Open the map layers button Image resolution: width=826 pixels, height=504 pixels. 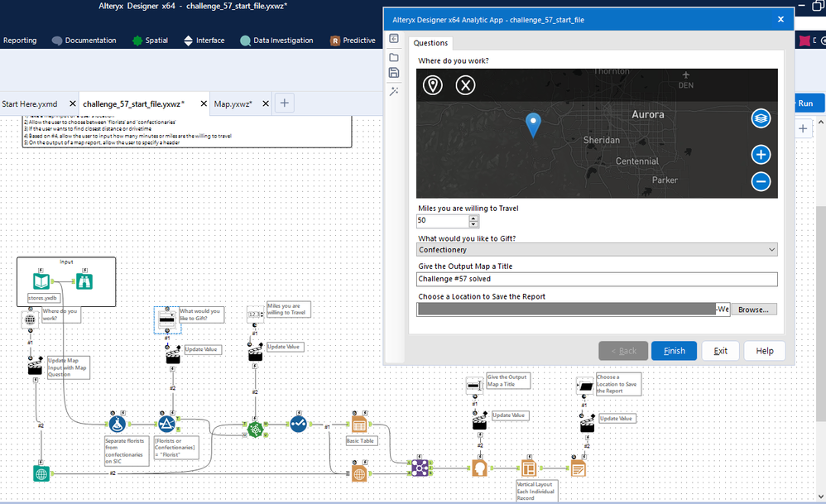coord(761,118)
